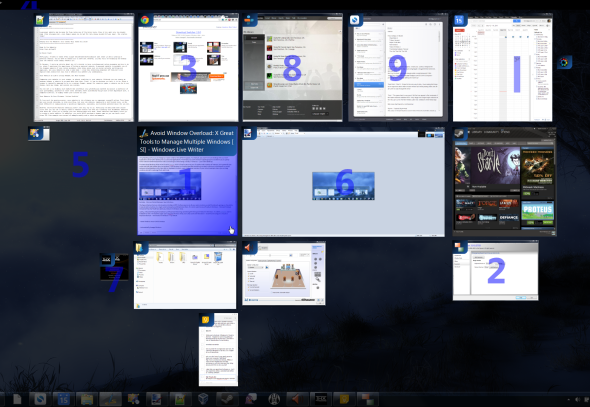Image resolution: width=590 pixels, height=407 pixels.
Task: Open the calendar 15 icon in the taskbar
Action: click(x=64, y=399)
